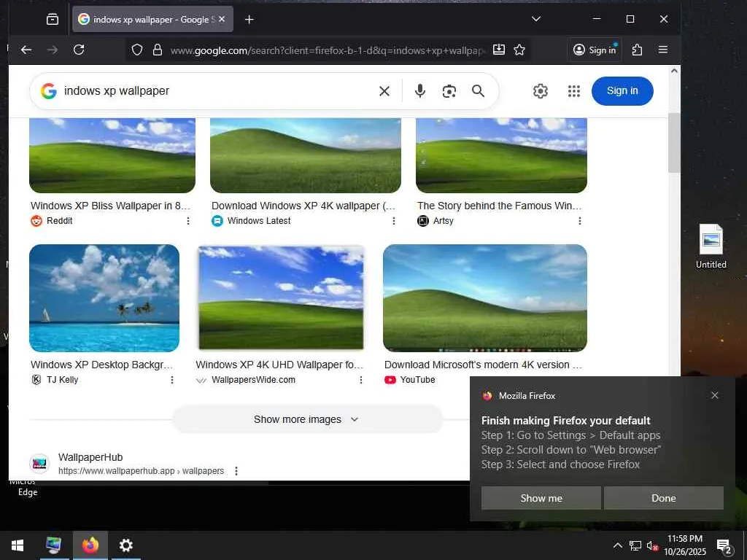Open YouTube modern 4K version image
The width and height of the screenshot is (747, 560).
[485, 298]
